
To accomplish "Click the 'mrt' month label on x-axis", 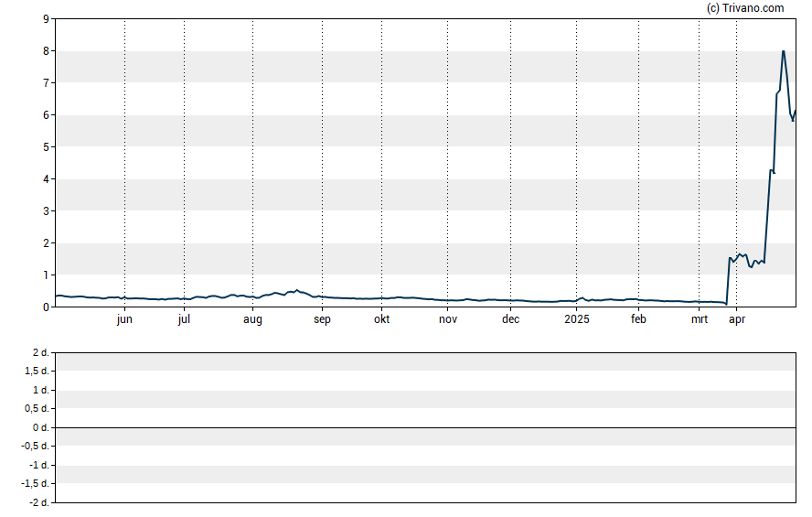I will pos(700,319).
